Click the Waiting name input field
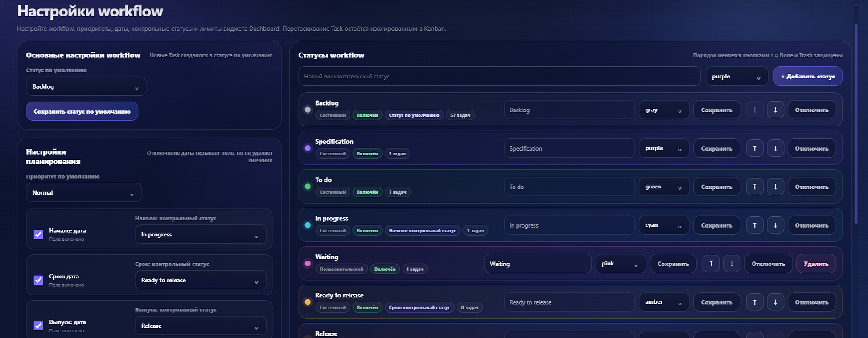Viewport: 868px width, 338px height. [x=538, y=264]
